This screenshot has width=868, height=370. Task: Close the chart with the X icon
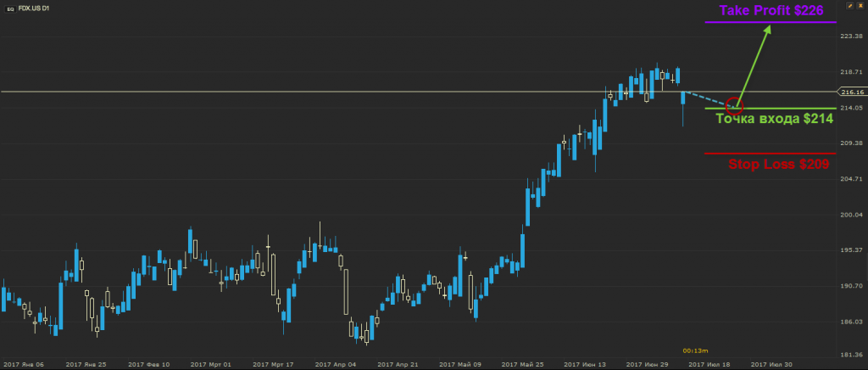[x=858, y=6]
